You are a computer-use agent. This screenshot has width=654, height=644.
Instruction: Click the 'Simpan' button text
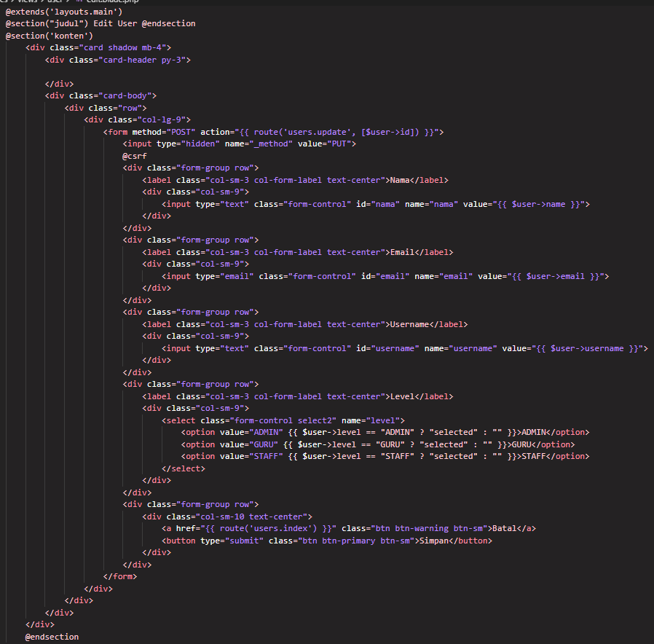click(434, 541)
